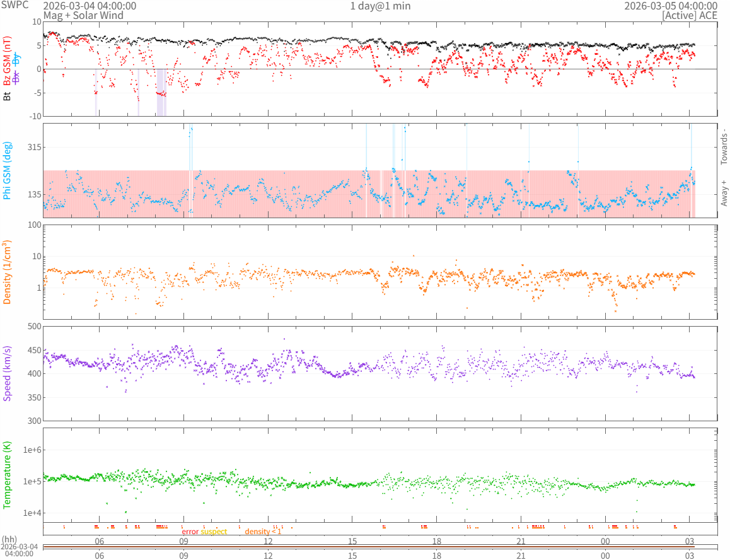This screenshot has width=730, height=560.
Task: Toggle the Bt series label
Action: click(8, 96)
